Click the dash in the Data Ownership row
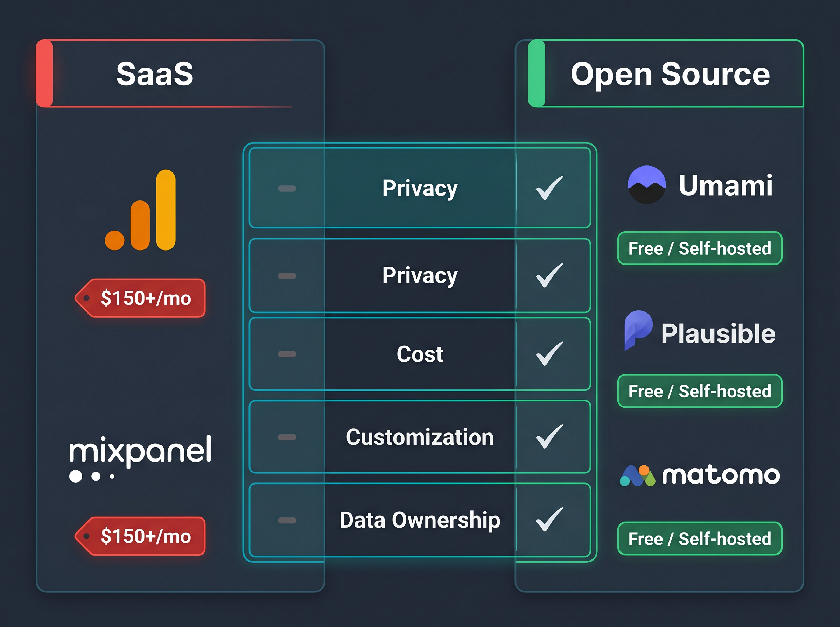The height and width of the screenshot is (627, 840). [x=287, y=520]
